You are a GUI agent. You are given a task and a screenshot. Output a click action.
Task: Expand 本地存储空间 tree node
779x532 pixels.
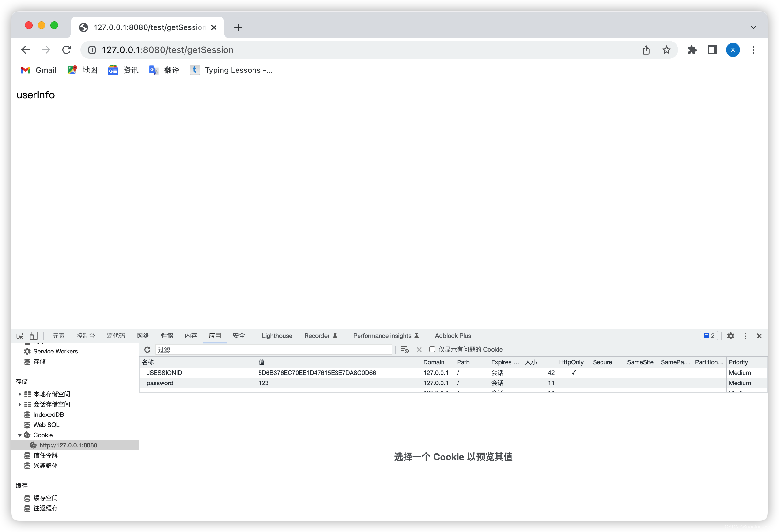click(x=20, y=394)
